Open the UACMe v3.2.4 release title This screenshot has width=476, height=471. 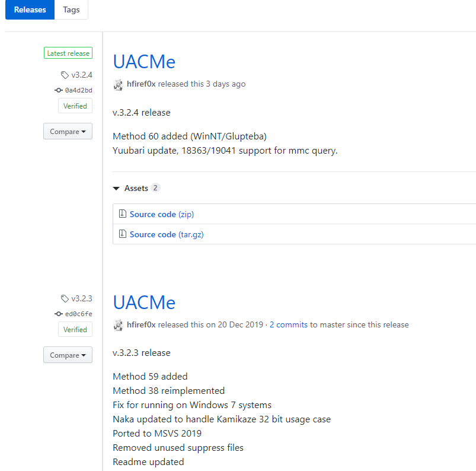click(144, 62)
